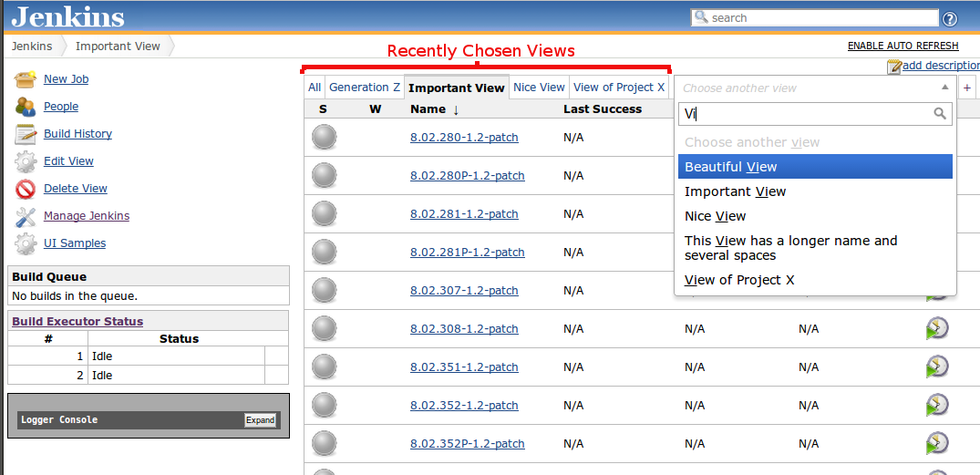This screenshot has height=475, width=980.
Task: Open the UI Samples link
Action: [x=75, y=243]
